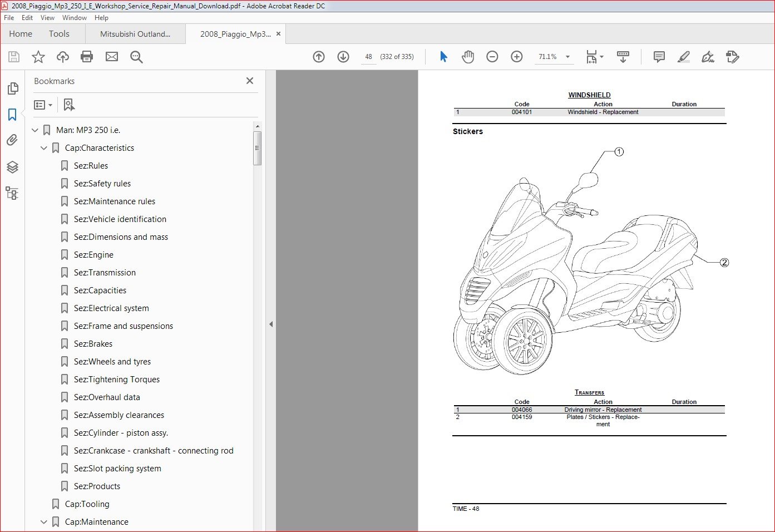
Task: Open Sez:Electrical system bookmark
Action: 111,308
